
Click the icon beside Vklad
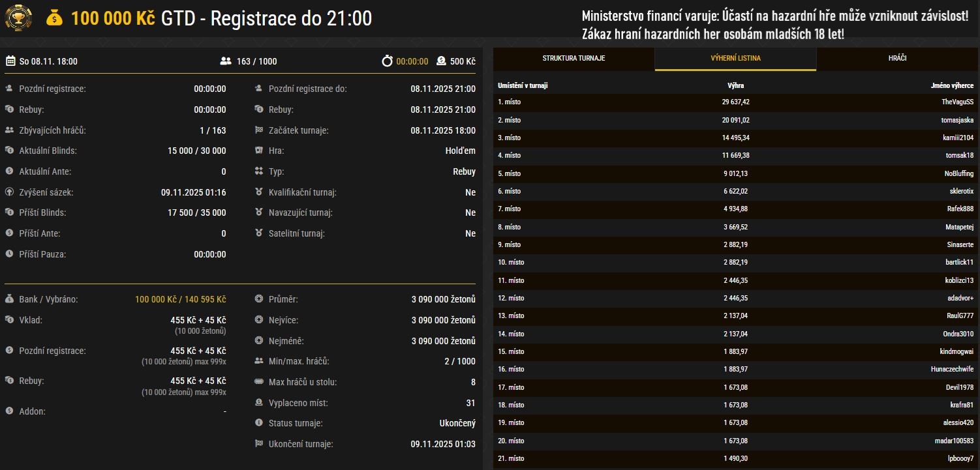pos(9,320)
